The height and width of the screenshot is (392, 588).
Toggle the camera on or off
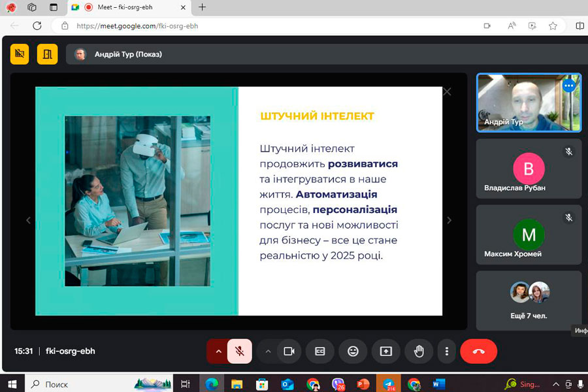(x=288, y=351)
